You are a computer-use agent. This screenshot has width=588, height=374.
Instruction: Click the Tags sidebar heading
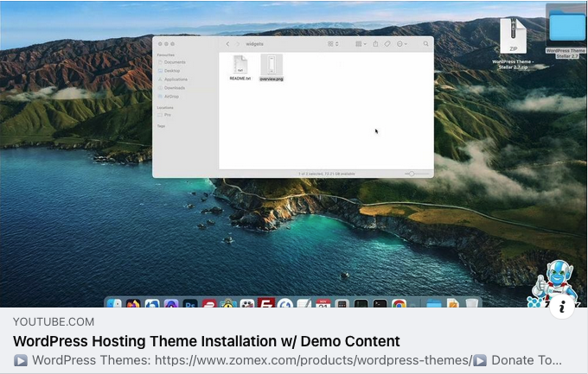click(x=161, y=126)
